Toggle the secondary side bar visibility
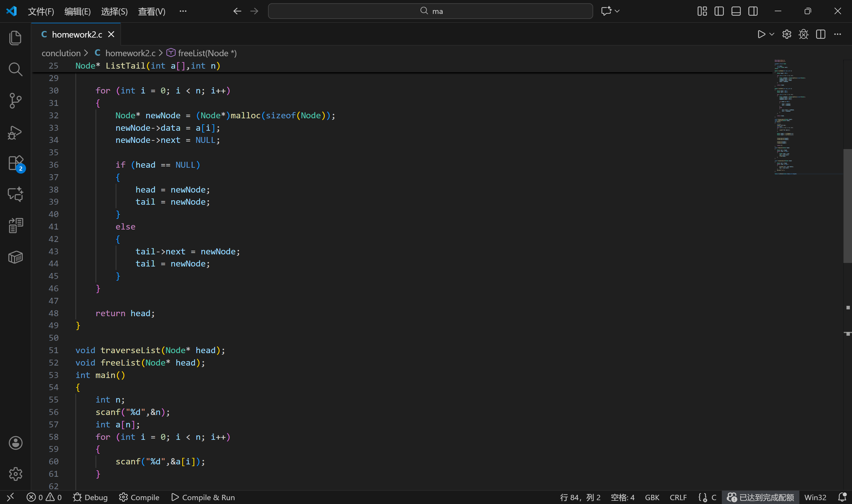 pos(753,11)
